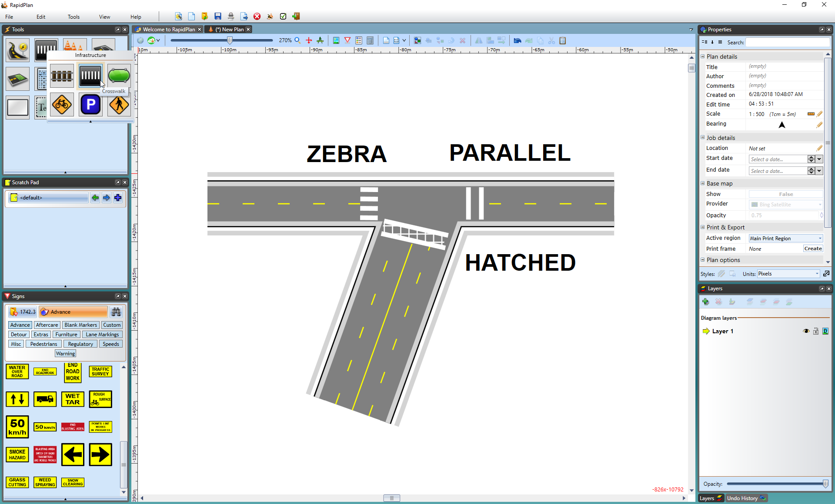The image size is (835, 504).
Task: Select the railway track infrastructure tool
Action: click(62, 76)
